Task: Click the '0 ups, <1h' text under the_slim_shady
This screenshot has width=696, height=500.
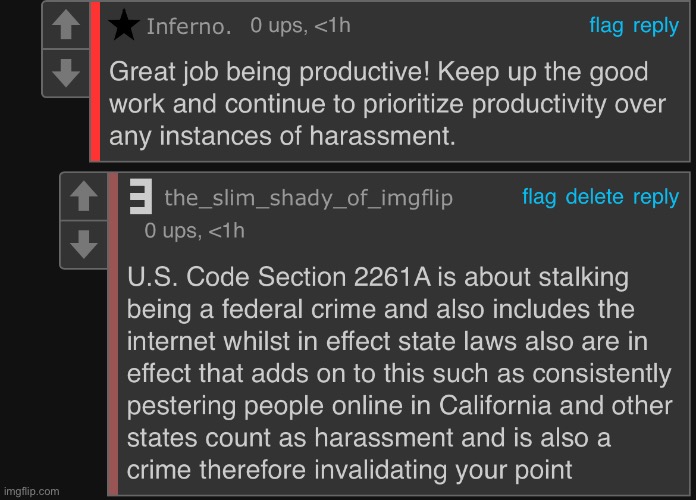Action: (x=194, y=231)
